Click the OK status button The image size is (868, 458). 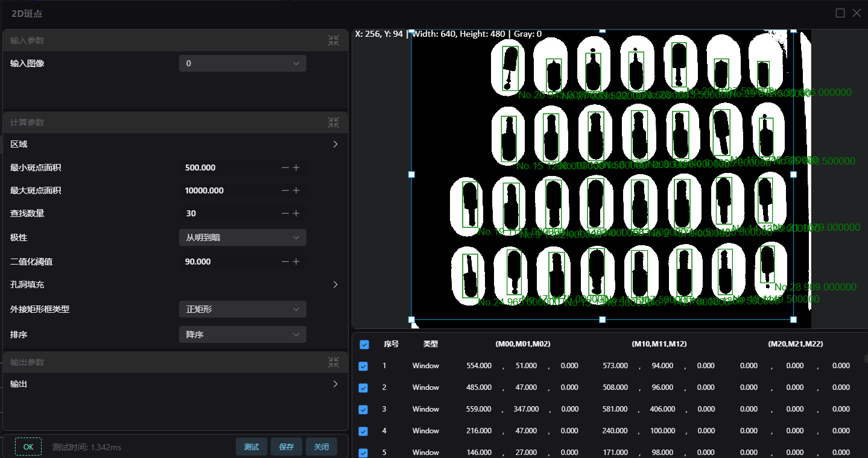pos(28,447)
